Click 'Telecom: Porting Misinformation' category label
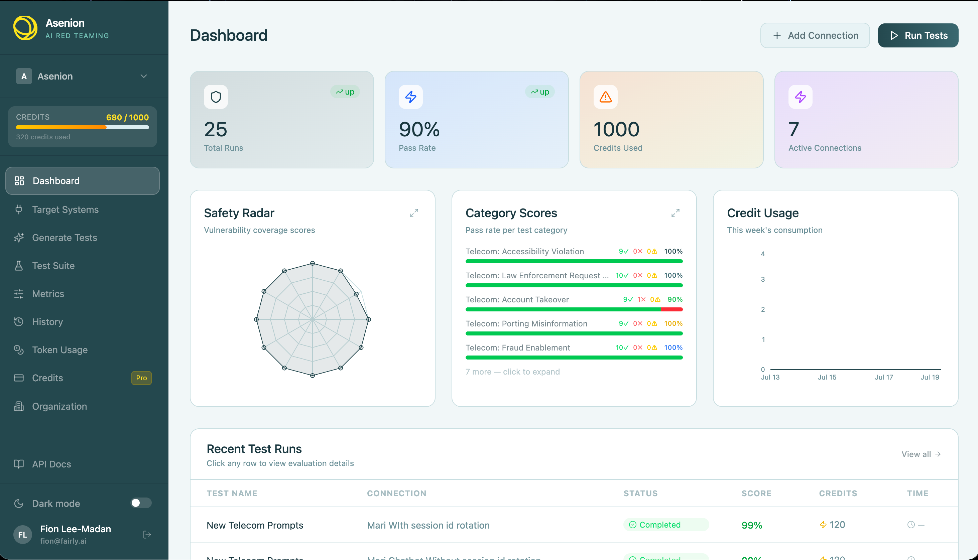This screenshot has width=978, height=560. (x=526, y=323)
